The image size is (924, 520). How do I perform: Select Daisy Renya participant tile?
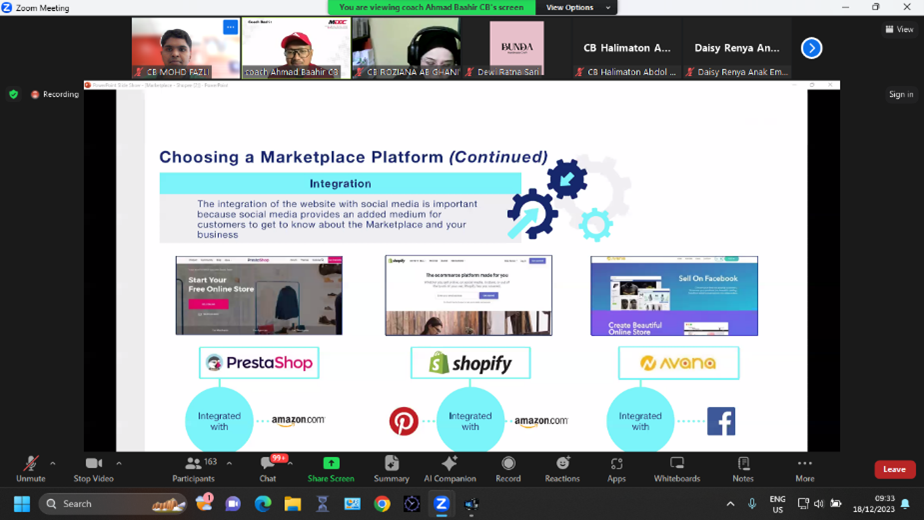737,48
